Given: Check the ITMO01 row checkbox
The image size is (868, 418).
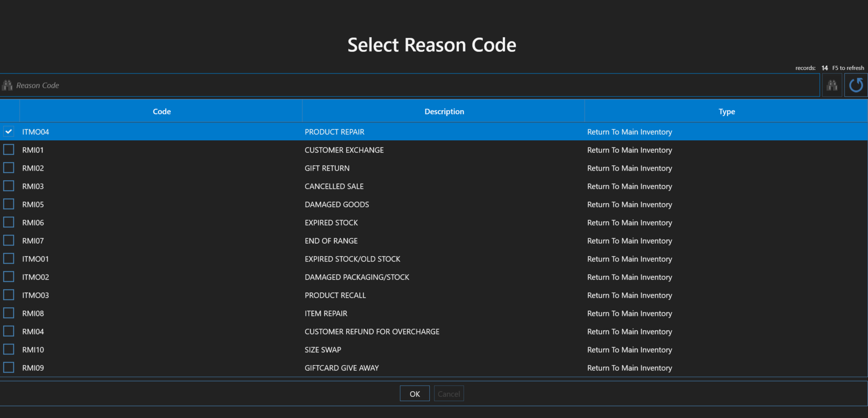Looking at the screenshot, I should 9,259.
